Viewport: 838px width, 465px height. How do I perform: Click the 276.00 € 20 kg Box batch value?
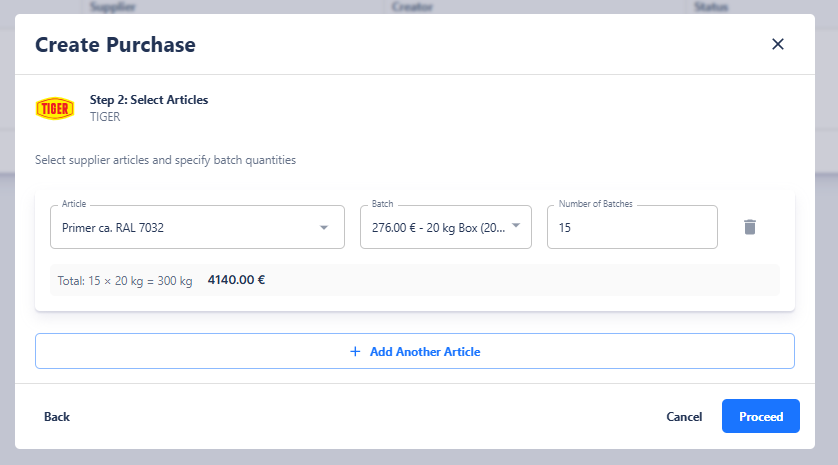click(x=438, y=228)
